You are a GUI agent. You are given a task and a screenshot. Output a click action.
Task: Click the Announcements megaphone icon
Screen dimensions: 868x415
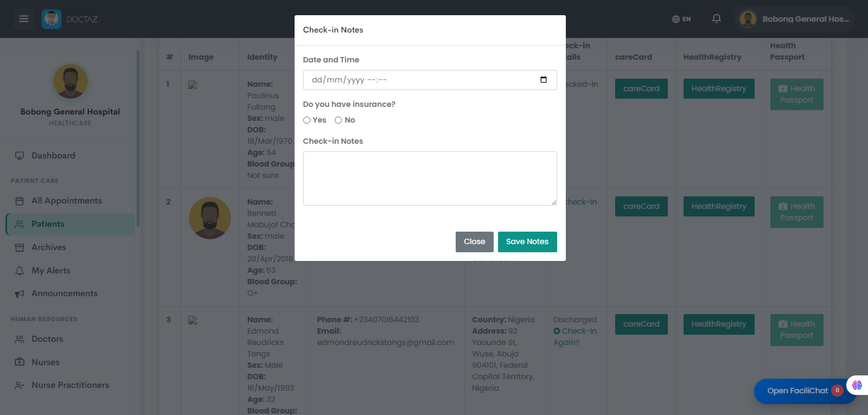[20, 293]
